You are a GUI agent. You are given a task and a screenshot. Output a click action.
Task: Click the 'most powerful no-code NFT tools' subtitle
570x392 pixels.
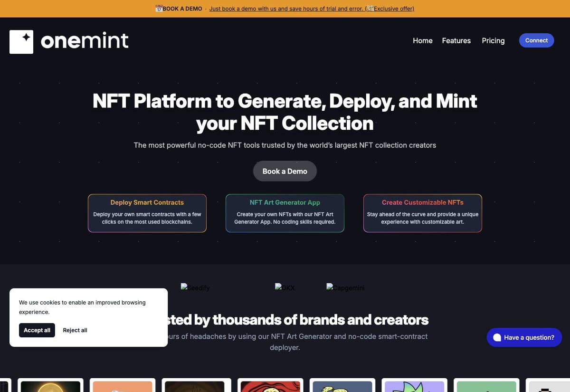(285, 145)
